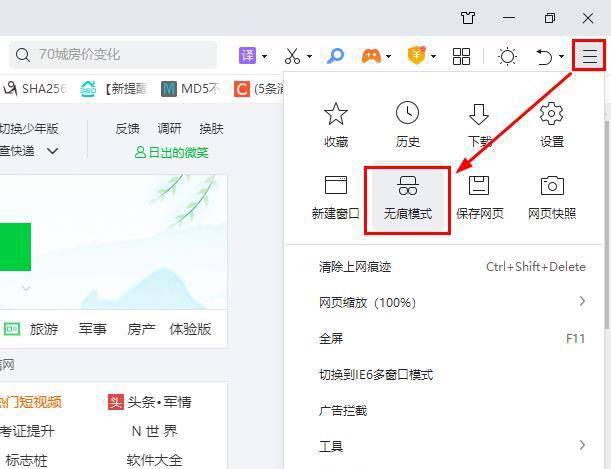
Task: Open the orange C (5条 bookmark
Action: pyautogui.click(x=258, y=89)
